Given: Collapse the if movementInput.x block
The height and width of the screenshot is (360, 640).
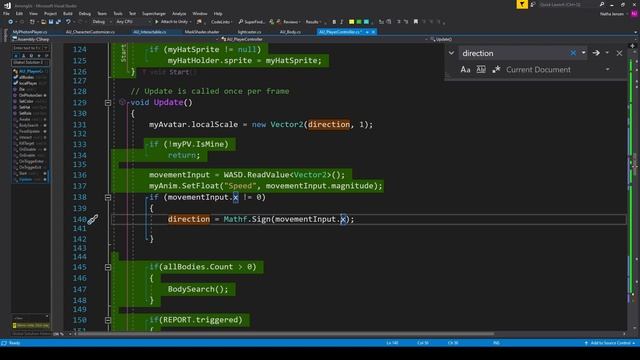Looking at the screenshot, I should point(108,198).
